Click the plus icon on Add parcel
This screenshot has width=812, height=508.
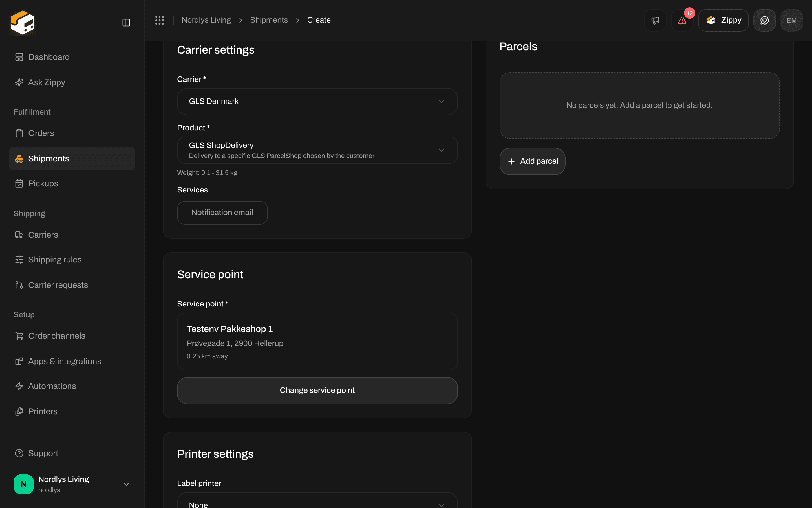[x=511, y=162]
